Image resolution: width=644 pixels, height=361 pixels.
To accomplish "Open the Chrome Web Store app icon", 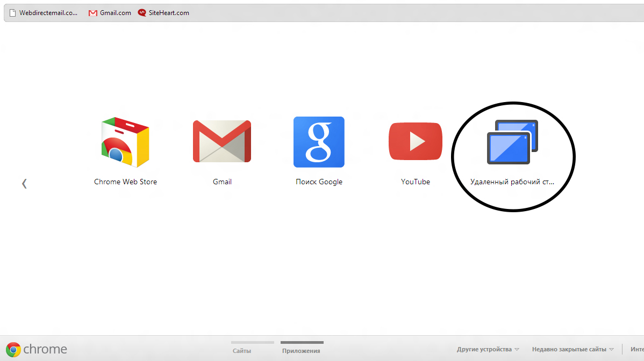I will pyautogui.click(x=125, y=142).
